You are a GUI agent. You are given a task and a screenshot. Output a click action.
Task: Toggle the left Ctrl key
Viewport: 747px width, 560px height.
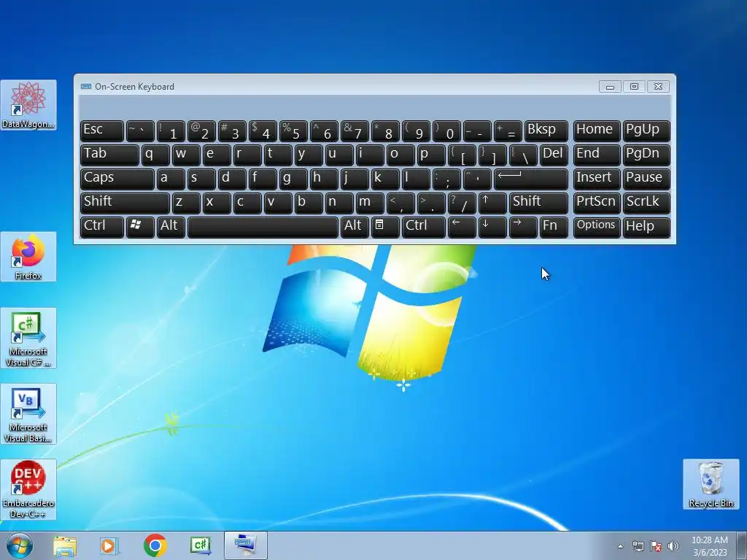[x=102, y=227]
